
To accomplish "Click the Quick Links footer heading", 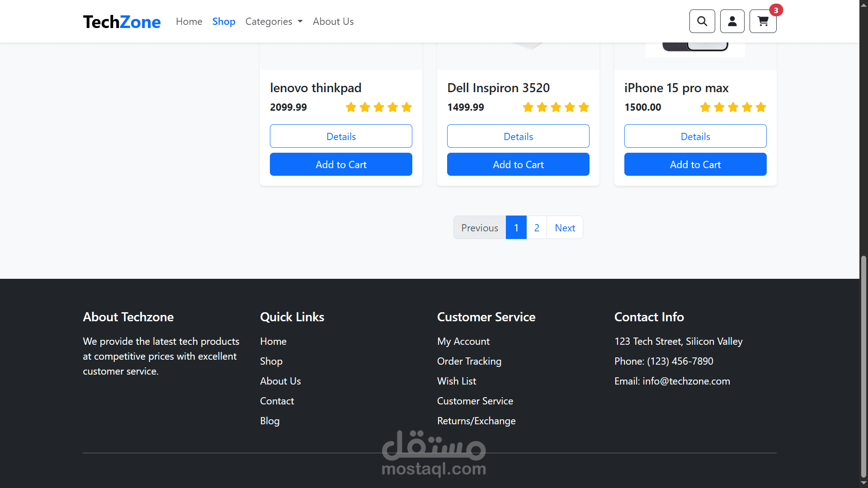I will coord(292,317).
